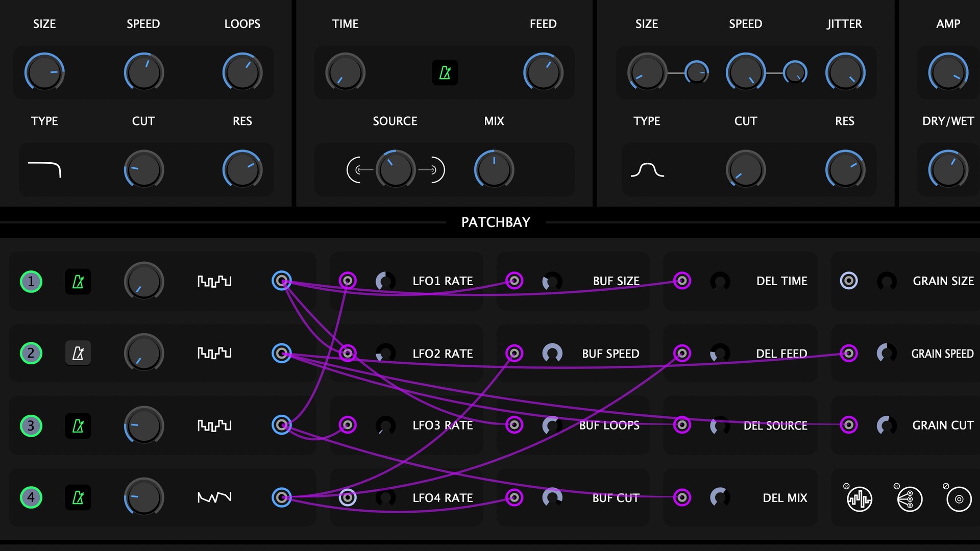Viewport: 980px width, 551px height.
Task: Change LFO 1 waveform shape
Action: point(214,281)
